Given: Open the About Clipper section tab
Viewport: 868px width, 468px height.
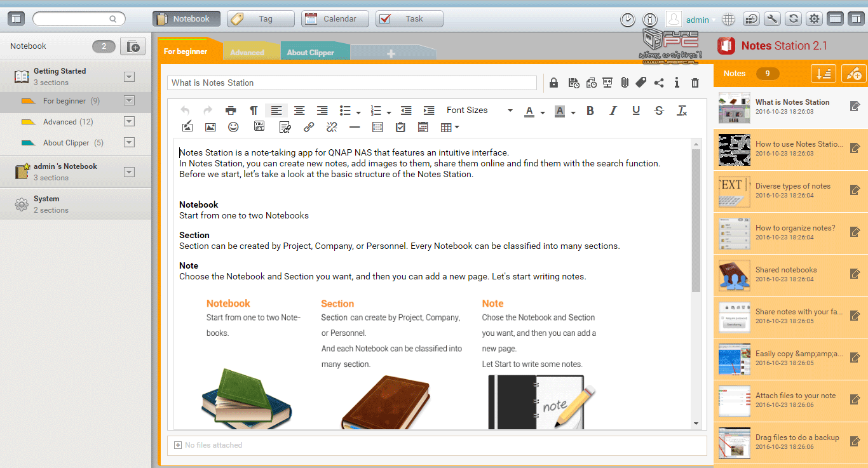Looking at the screenshot, I should pyautogui.click(x=313, y=53).
